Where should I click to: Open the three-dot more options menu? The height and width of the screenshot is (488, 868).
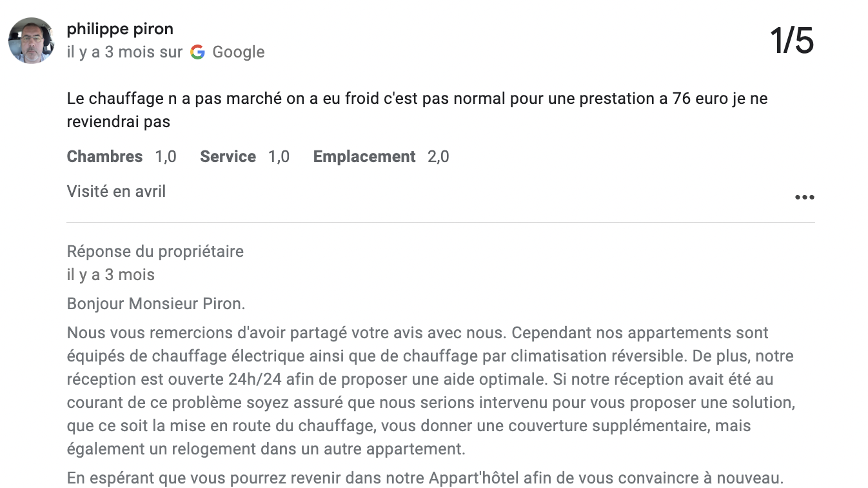pyautogui.click(x=804, y=198)
